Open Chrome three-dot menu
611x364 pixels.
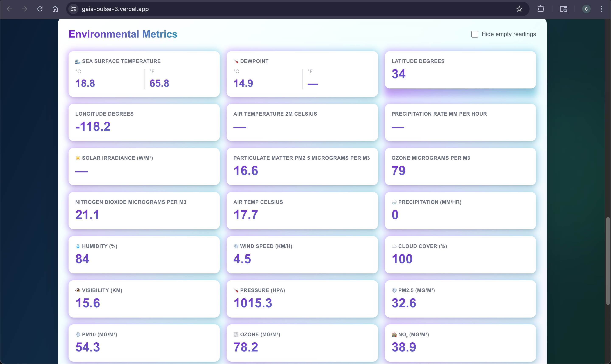point(602,9)
